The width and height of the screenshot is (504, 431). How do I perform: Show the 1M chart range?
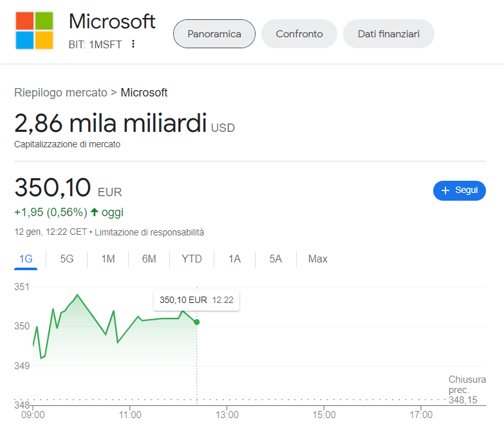pos(108,259)
